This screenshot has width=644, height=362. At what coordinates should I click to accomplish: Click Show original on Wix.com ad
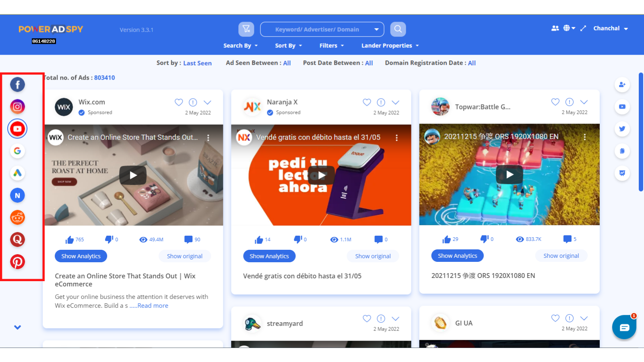click(x=185, y=256)
